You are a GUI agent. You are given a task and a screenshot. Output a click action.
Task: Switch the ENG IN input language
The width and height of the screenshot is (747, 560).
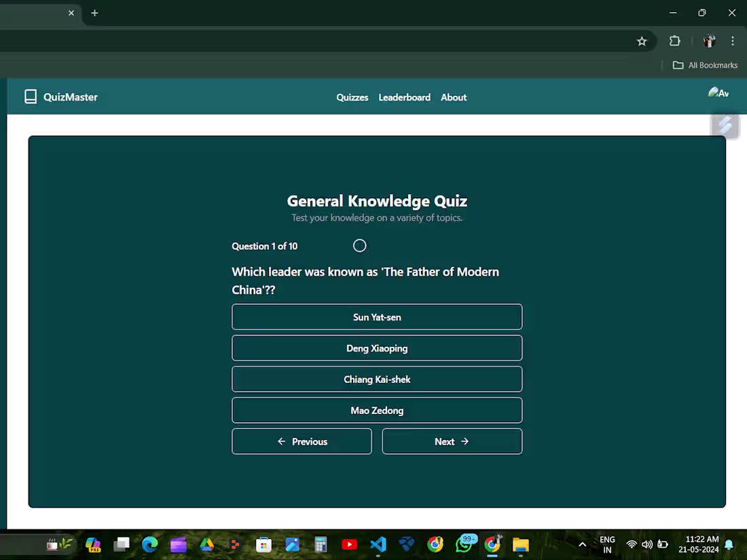click(607, 544)
